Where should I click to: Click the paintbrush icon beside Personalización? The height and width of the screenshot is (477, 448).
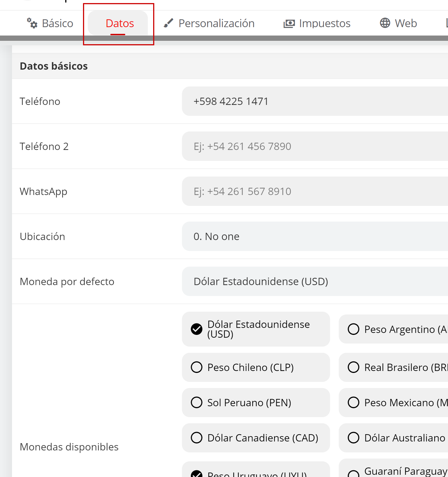click(168, 23)
